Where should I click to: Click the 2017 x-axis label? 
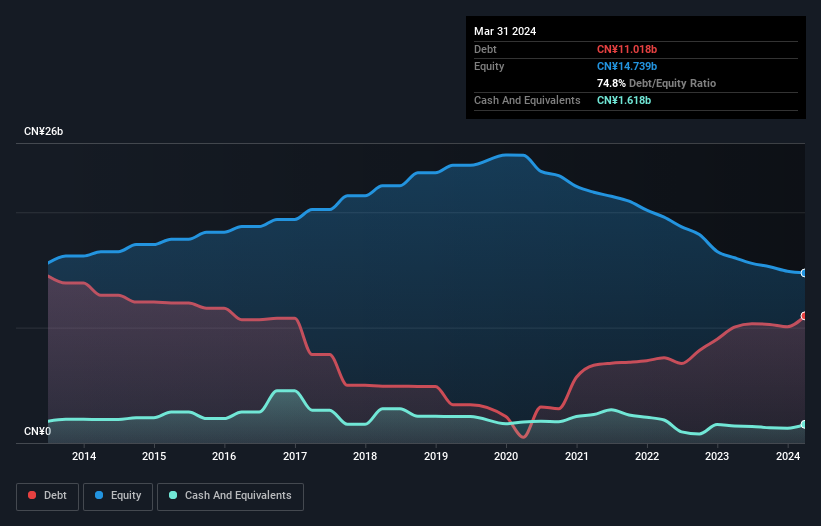pos(295,456)
